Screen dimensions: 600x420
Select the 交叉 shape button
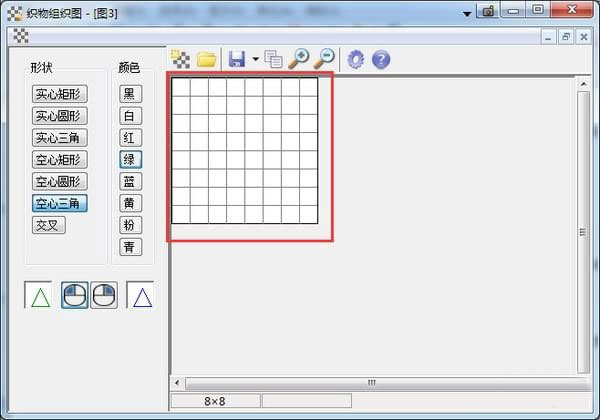tap(49, 225)
